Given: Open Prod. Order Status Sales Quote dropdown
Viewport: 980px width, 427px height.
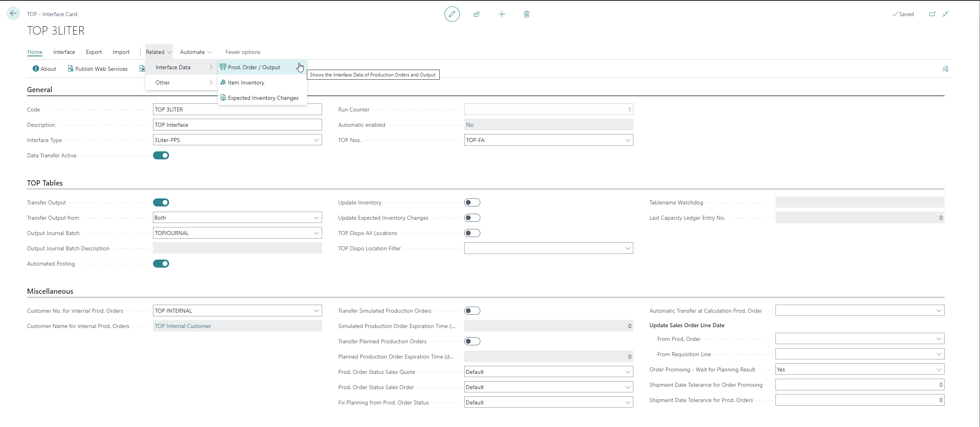Looking at the screenshot, I should (x=627, y=372).
